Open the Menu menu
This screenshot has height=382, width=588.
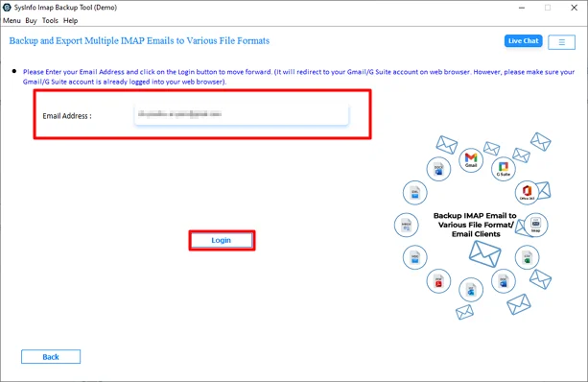click(12, 21)
